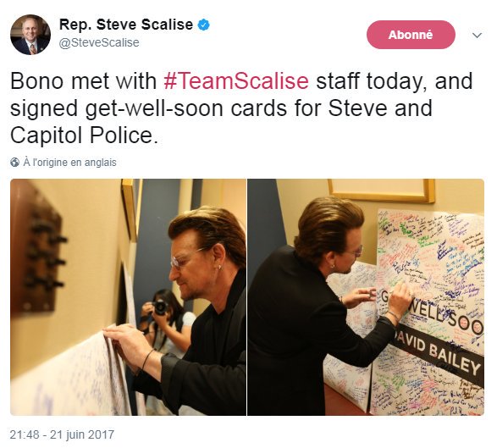
Task: Open the right photo with get-well-soon card
Action: pos(366,297)
